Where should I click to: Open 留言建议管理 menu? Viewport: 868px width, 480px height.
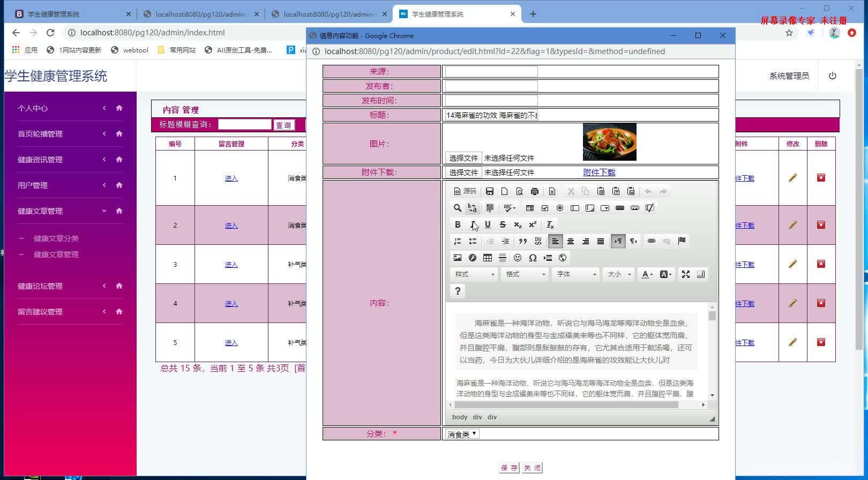click(x=70, y=312)
